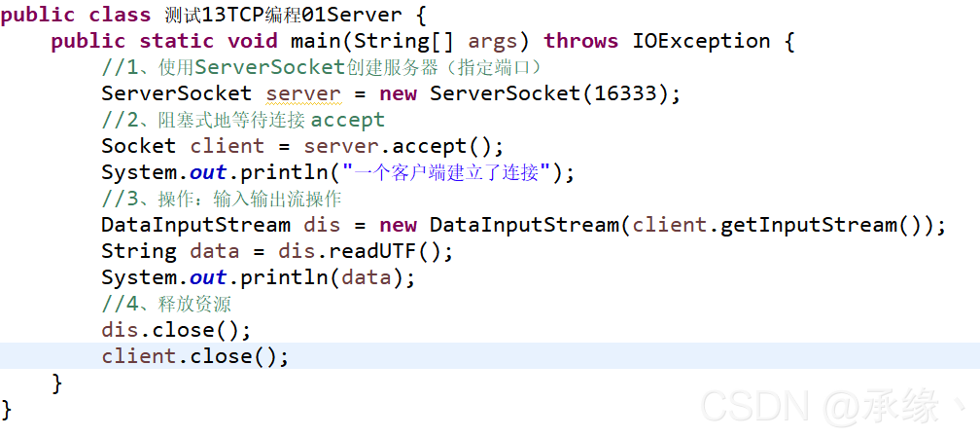Click the highlighted client.close() line
The height and width of the screenshot is (437, 980).
(490, 356)
